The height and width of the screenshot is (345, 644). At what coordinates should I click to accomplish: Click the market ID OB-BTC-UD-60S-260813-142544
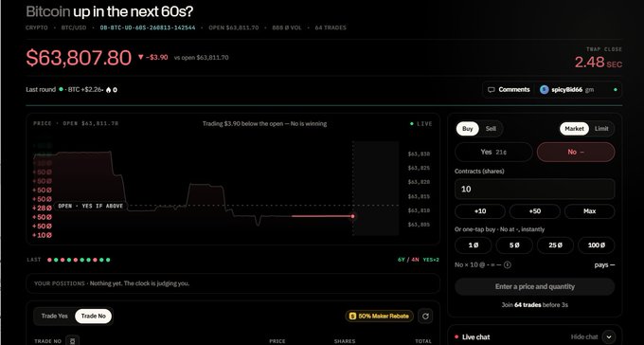click(148, 27)
